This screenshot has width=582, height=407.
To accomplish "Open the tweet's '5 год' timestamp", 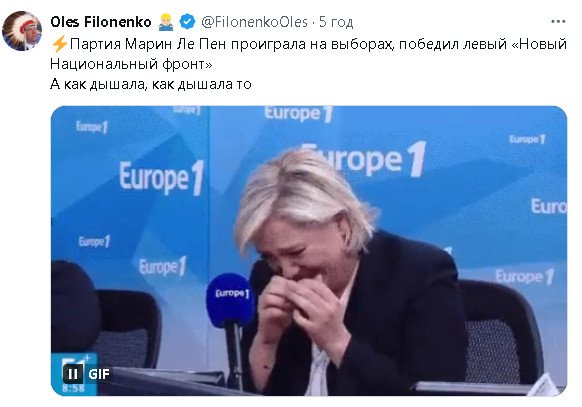I will pyautogui.click(x=336, y=22).
